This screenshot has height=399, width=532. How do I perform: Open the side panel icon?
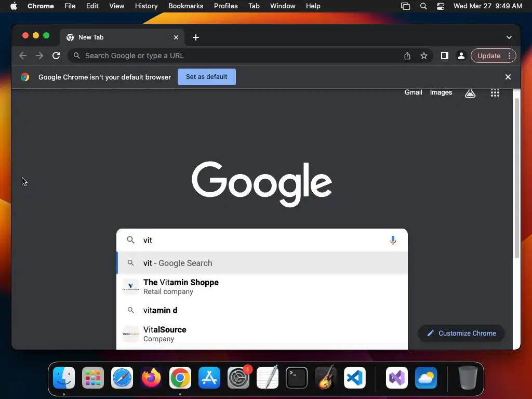pos(445,56)
